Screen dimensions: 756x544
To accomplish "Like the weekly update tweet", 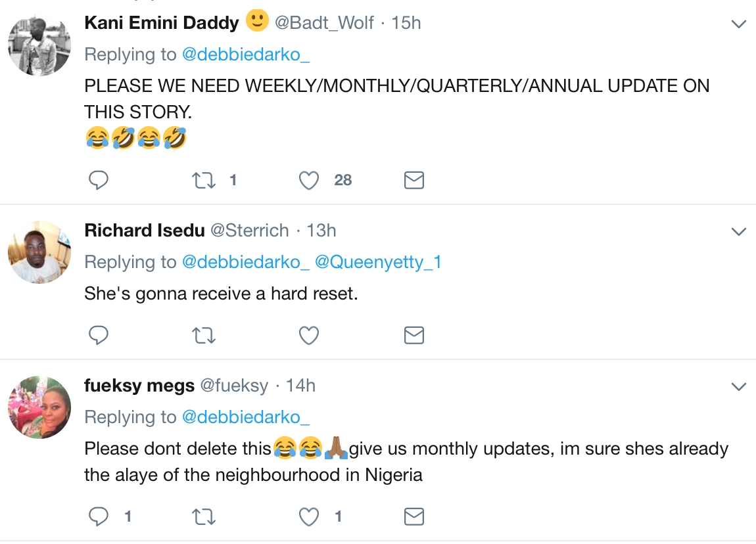I will pos(309,180).
